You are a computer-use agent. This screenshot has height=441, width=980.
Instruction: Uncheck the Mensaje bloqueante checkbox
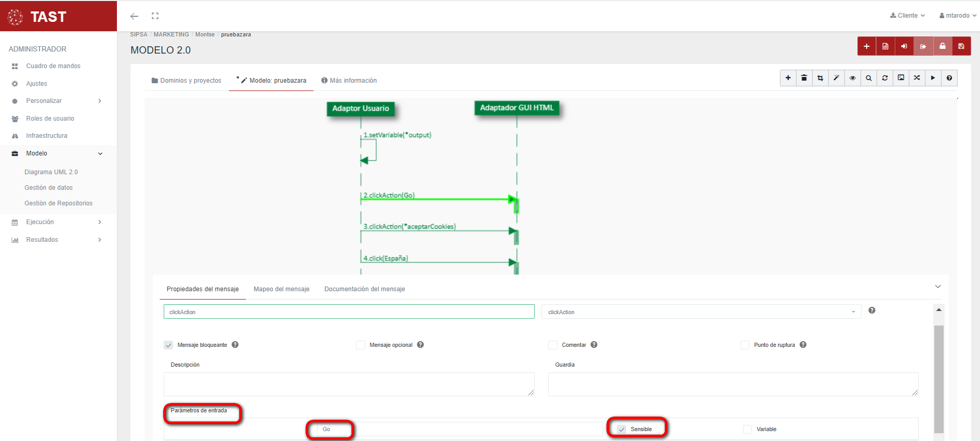point(168,345)
